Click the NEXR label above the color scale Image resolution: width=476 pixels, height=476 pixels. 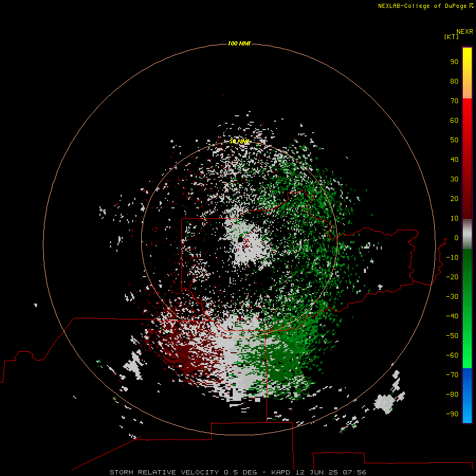465,32
